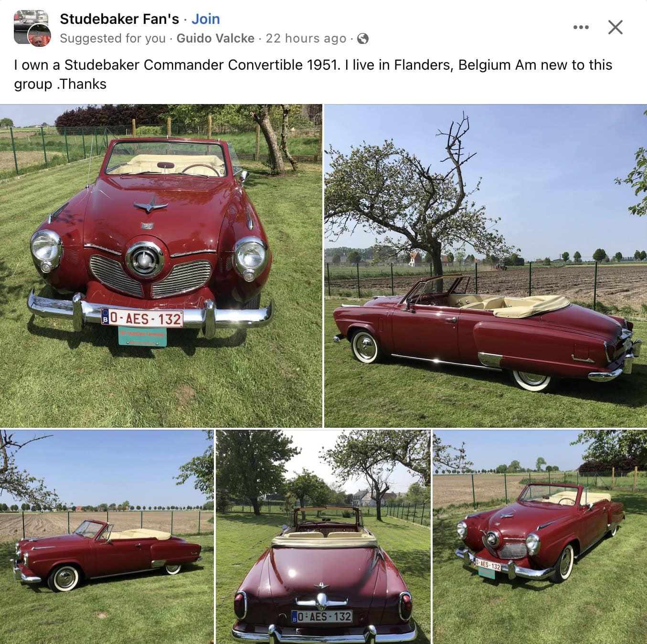The height and width of the screenshot is (644, 647).
Task: Join the Studebaker Fan's group
Action: [x=206, y=19]
